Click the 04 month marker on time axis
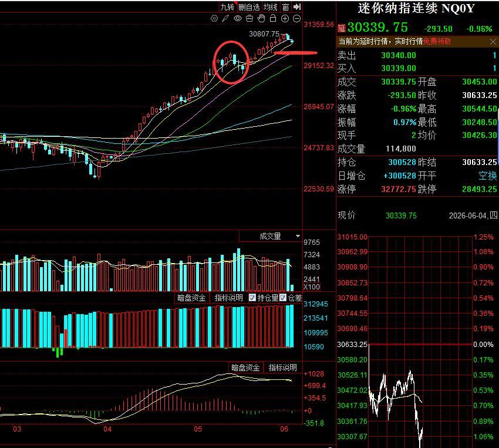 click(x=107, y=429)
